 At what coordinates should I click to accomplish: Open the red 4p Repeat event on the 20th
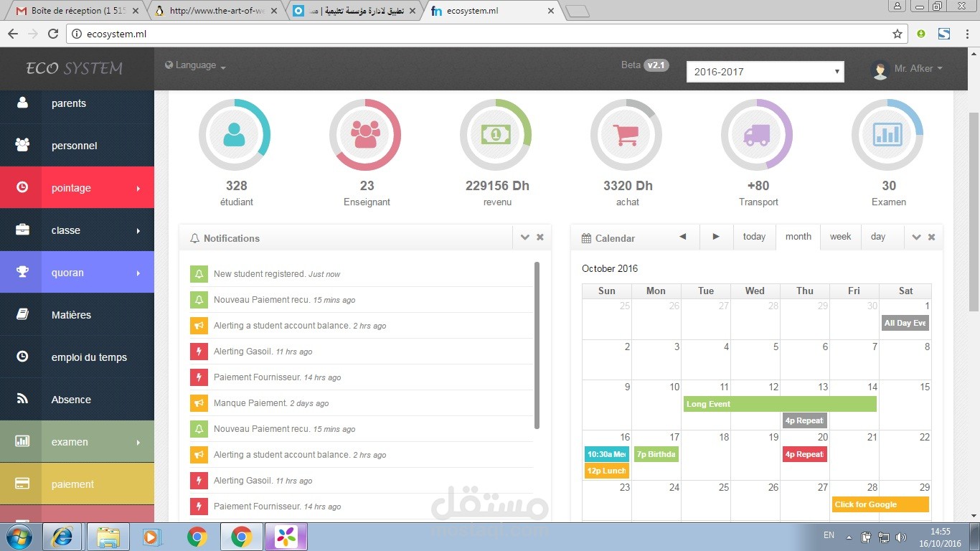(x=804, y=454)
